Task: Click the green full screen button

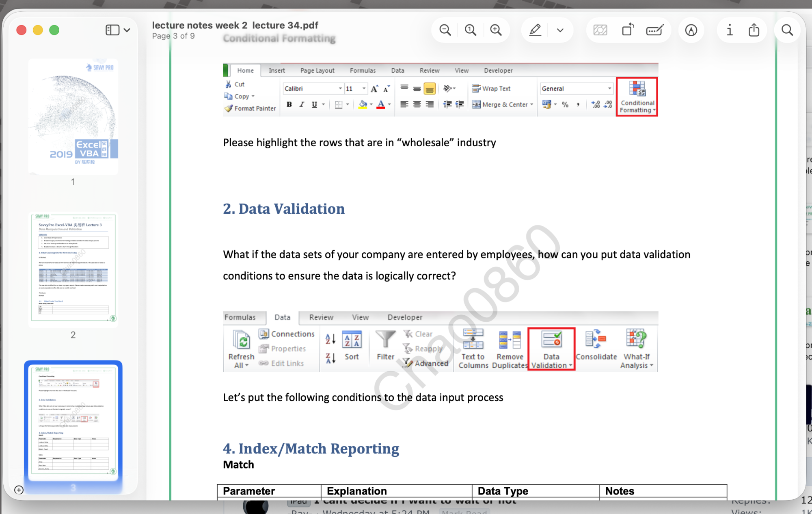Action: pyautogui.click(x=54, y=30)
